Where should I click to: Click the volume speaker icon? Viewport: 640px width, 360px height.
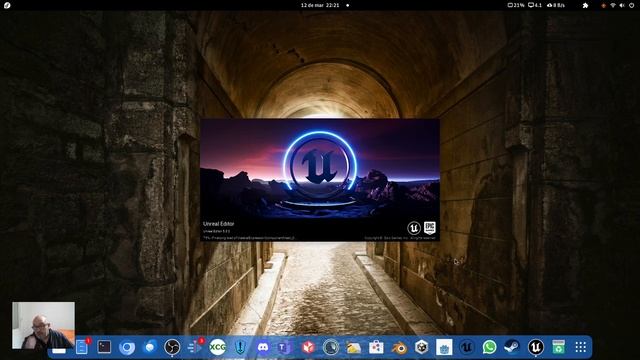pyautogui.click(x=622, y=5)
